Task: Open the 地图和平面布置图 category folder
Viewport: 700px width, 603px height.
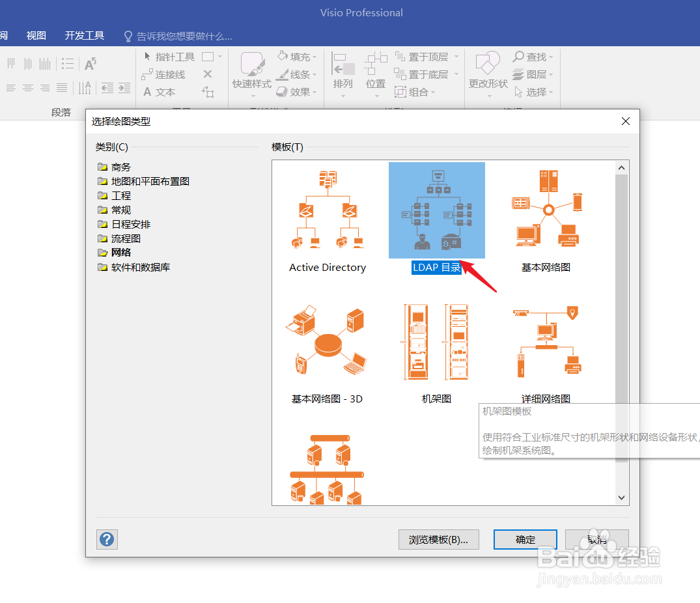Action: [144, 181]
